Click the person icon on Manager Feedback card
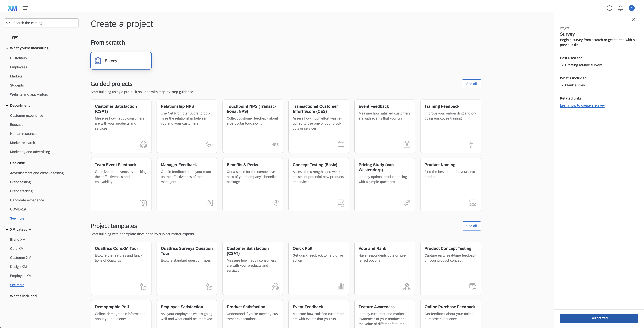 click(209, 203)
